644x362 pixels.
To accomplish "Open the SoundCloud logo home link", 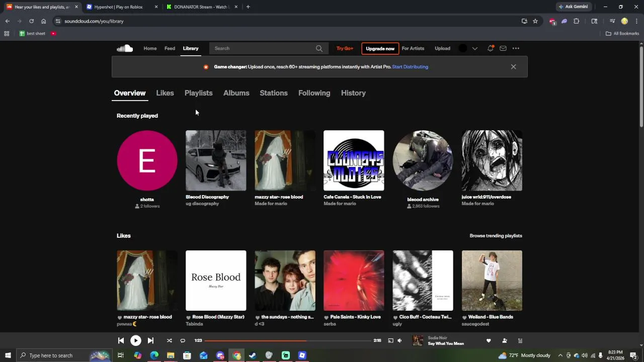I will coord(125,48).
